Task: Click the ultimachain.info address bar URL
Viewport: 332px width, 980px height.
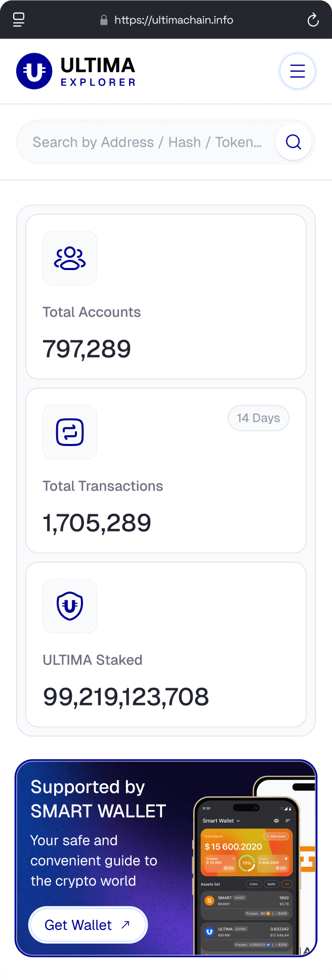Action: pos(174,20)
